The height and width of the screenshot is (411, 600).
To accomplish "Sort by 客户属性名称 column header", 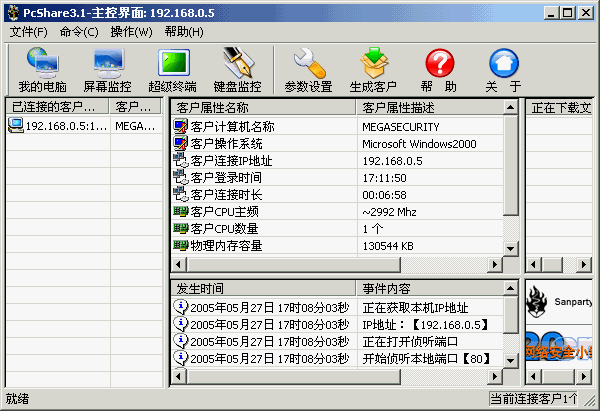I will (262, 107).
